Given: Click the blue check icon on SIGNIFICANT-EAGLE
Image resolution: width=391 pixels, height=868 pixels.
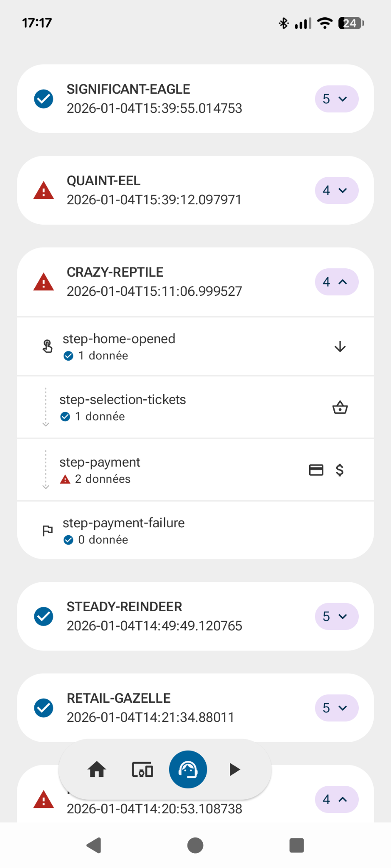Looking at the screenshot, I should tap(44, 99).
